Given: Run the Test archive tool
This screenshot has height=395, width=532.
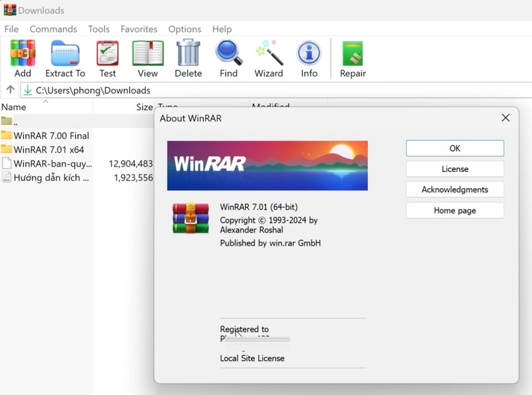Looking at the screenshot, I should coord(108,58).
